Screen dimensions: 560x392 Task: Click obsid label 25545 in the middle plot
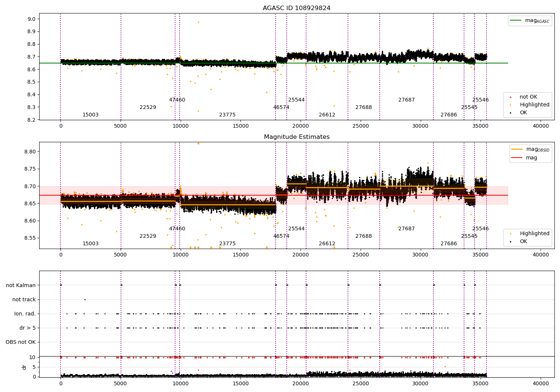(x=469, y=236)
